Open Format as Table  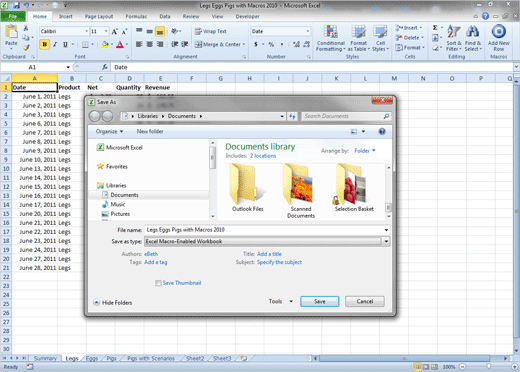tap(359, 39)
